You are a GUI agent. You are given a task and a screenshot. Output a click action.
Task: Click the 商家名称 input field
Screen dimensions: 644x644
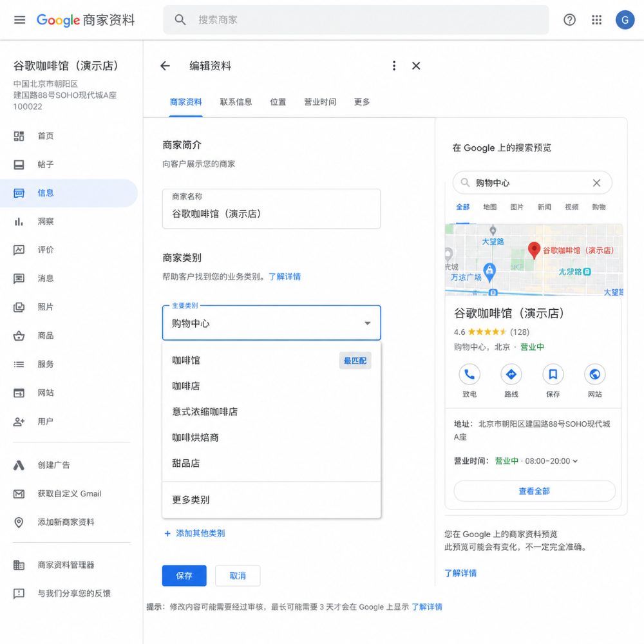(x=272, y=209)
